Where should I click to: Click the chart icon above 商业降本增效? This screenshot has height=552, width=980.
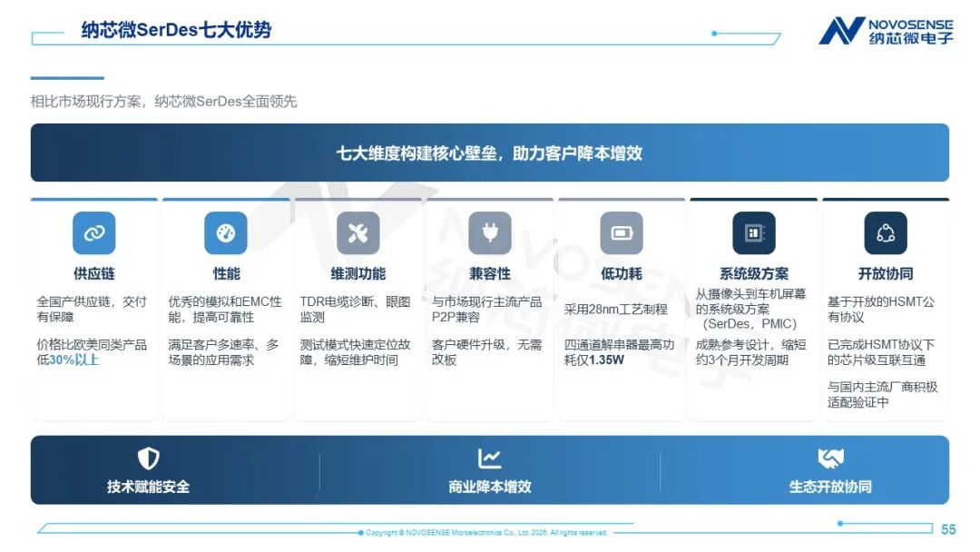point(489,458)
